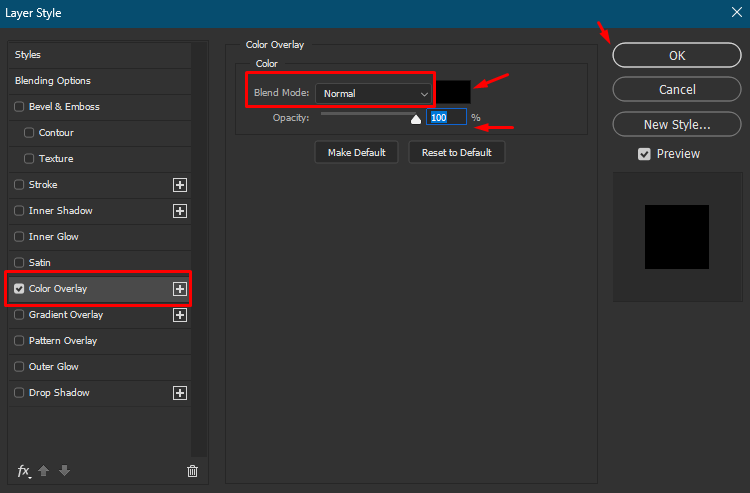Enable the Outer Glow checkbox
The image size is (750, 493).
[x=19, y=367]
